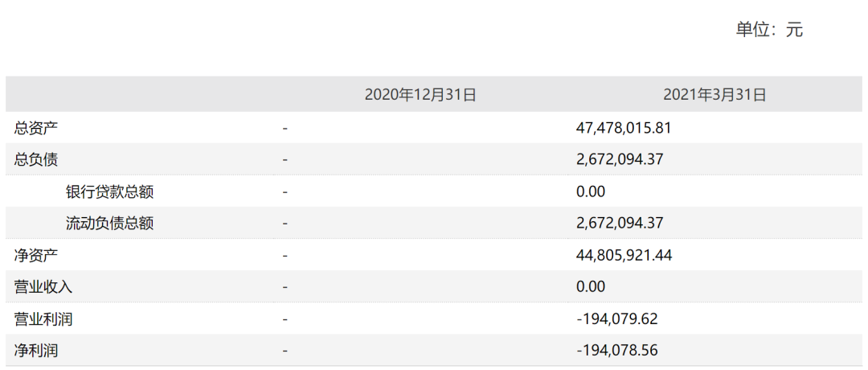Select the 净资产 row label
This screenshot has width=868, height=370.
click(x=36, y=256)
